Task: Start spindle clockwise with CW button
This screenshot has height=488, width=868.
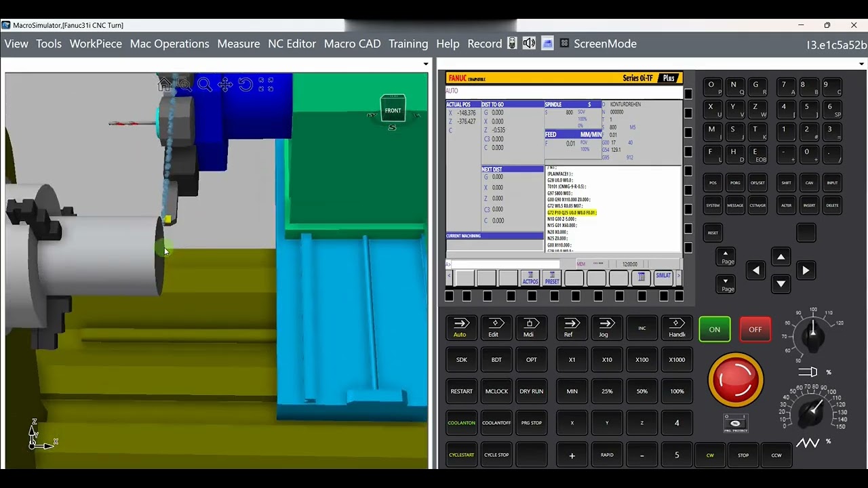Action: pos(710,455)
